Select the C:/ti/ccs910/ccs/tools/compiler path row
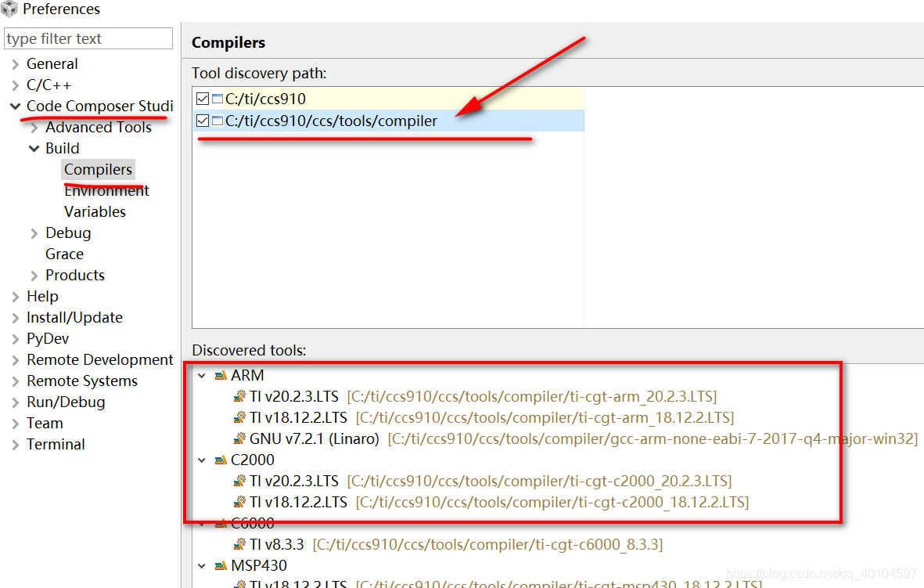The width and height of the screenshot is (924, 588). click(388, 121)
